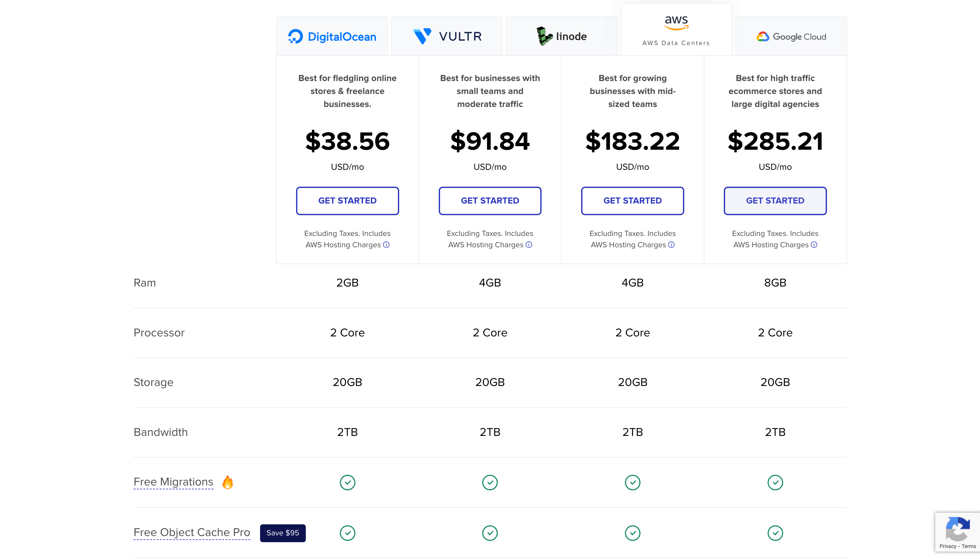The height and width of the screenshot is (560, 980).
Task: Click 'Best for fledgling online stores' description
Action: tap(347, 91)
